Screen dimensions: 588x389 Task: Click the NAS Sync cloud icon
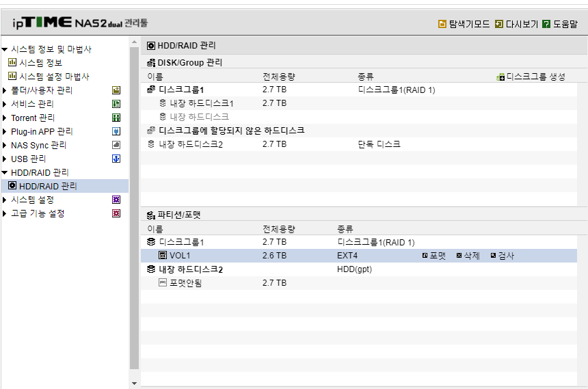(x=116, y=145)
